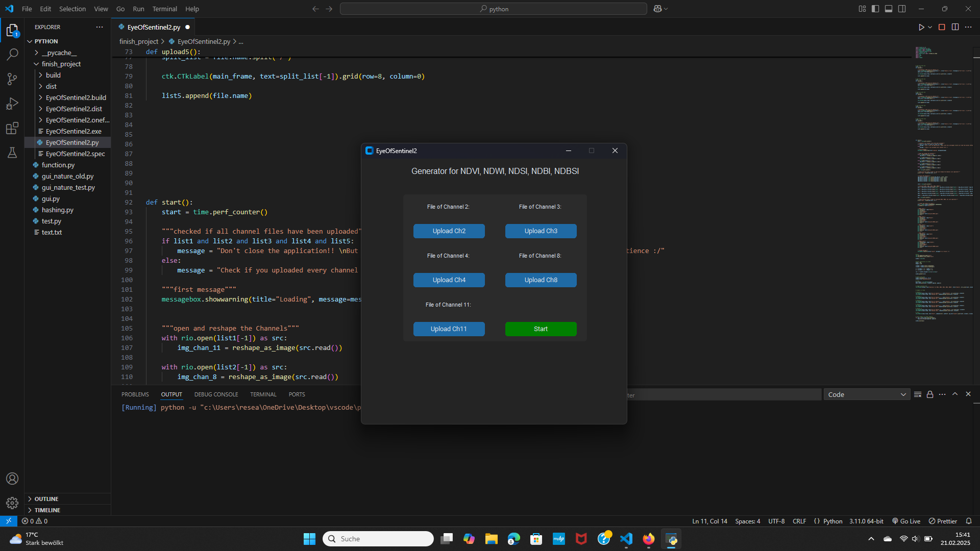Click the split editor right icon
This screenshot has width=980, height=551.
pyautogui.click(x=955, y=27)
